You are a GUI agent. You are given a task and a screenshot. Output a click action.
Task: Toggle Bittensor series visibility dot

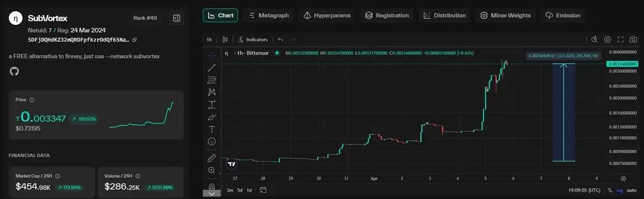277,53
